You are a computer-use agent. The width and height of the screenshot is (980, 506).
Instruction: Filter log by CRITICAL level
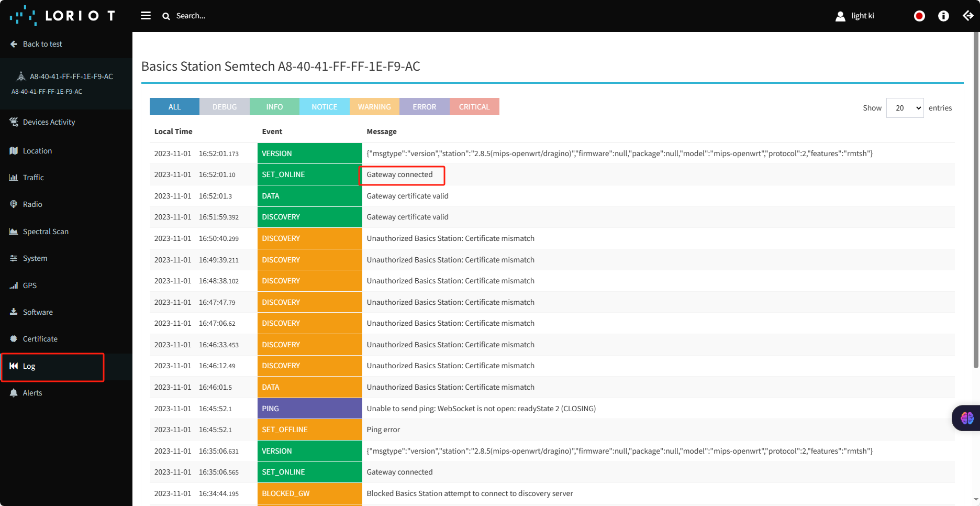(474, 107)
